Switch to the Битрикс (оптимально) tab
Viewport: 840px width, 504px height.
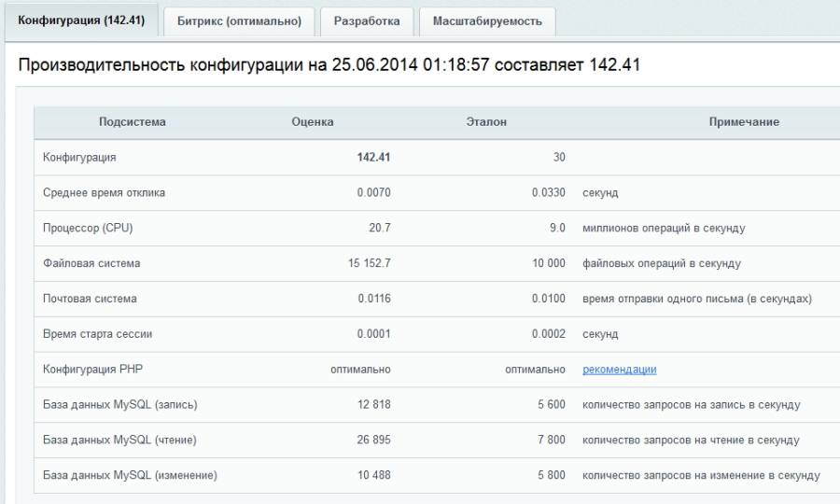(x=239, y=21)
